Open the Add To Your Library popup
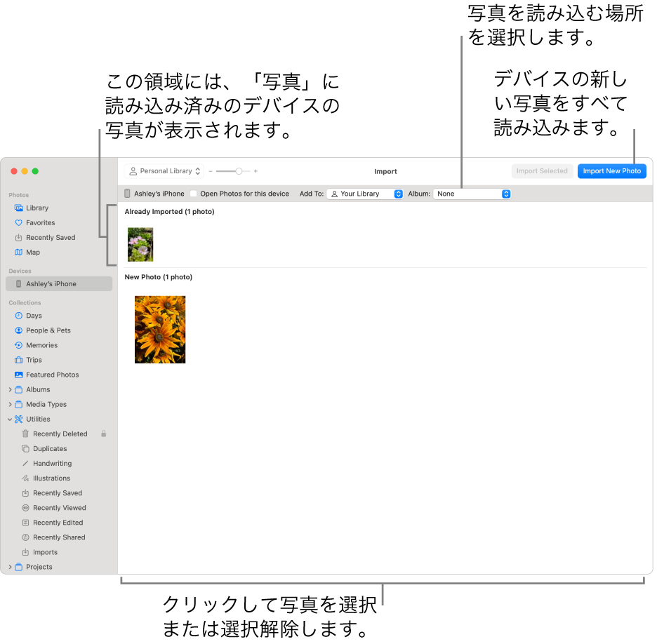 click(x=365, y=194)
